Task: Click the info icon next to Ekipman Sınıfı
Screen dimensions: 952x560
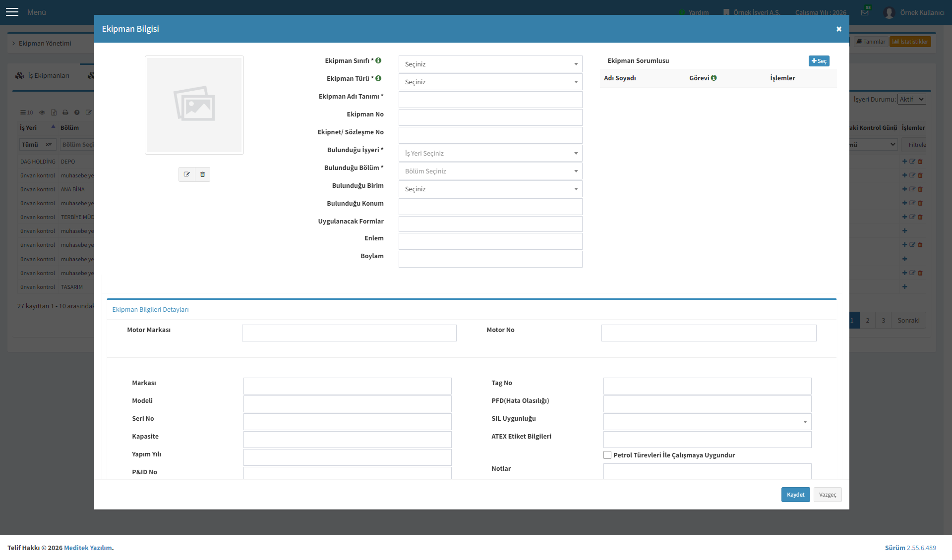Action: pos(378,60)
